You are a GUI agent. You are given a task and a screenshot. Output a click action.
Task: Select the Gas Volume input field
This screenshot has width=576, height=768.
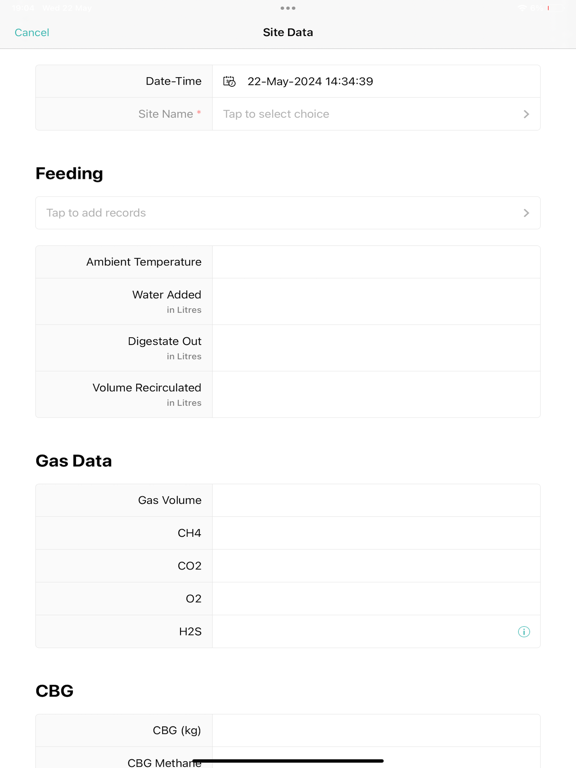376,500
